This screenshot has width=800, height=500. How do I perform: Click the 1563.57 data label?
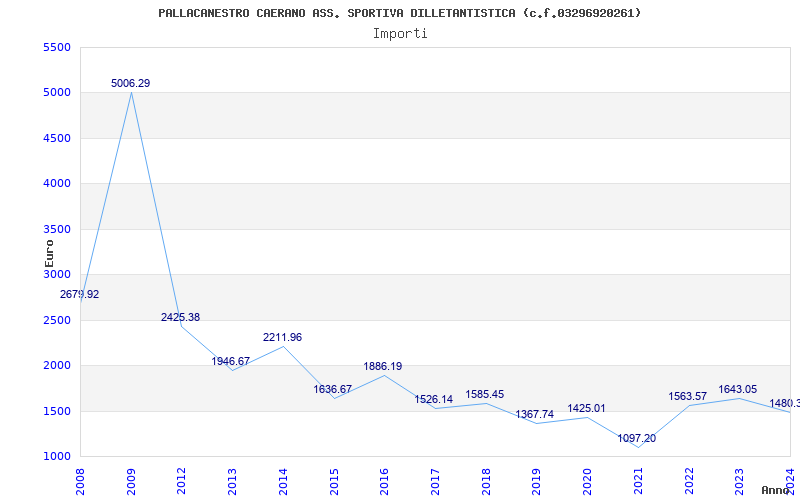coord(688,396)
